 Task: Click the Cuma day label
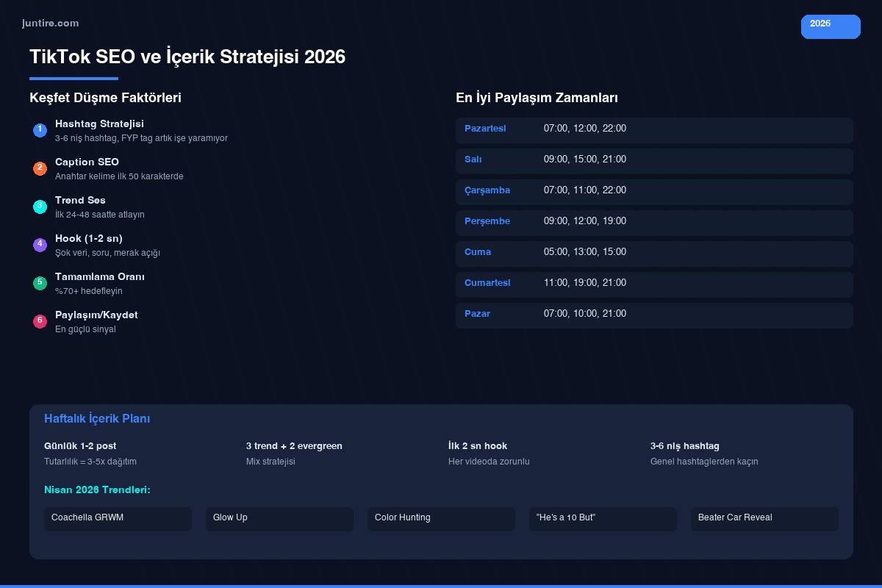[x=478, y=253]
